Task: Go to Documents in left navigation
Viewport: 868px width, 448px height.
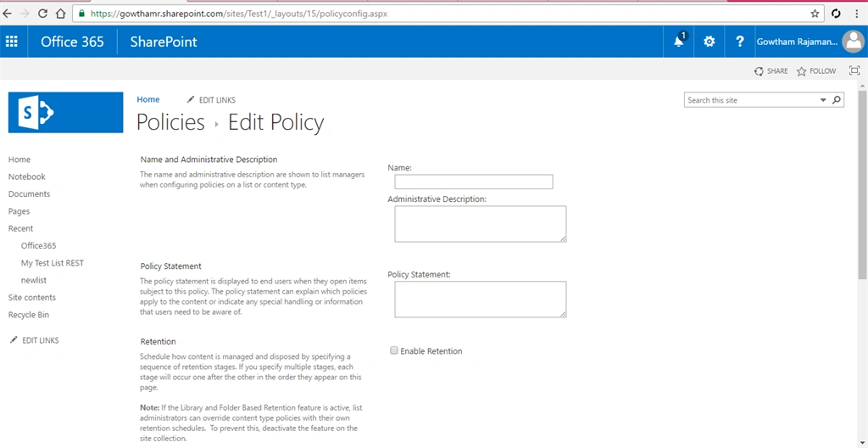Action: 30,194
